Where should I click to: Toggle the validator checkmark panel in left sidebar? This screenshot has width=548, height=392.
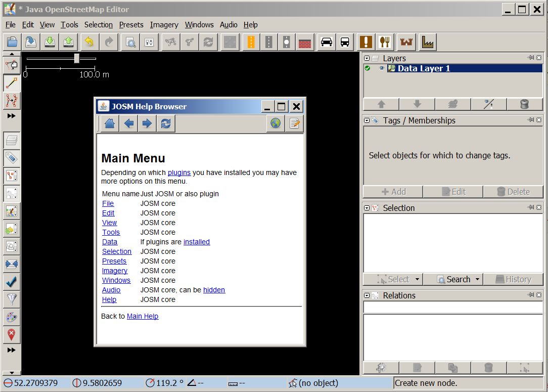point(11,281)
